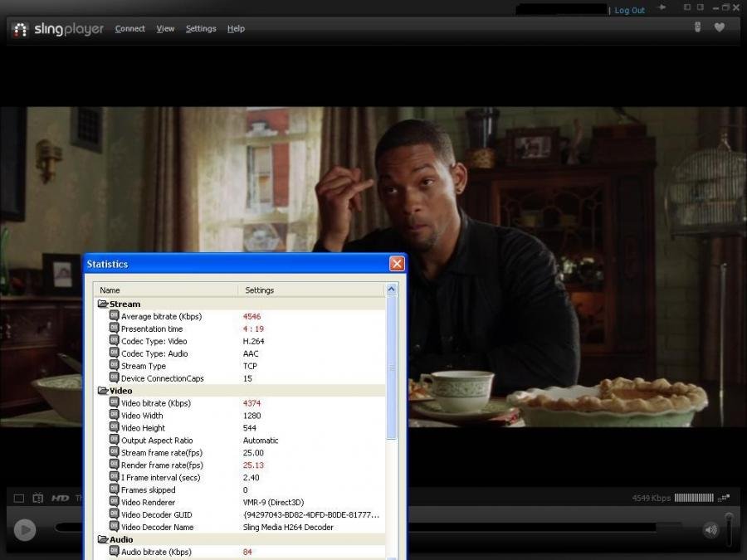Screen dimensions: 747x560
Task: Select the 'Device ConnectionCaps' label
Action: 163,378
